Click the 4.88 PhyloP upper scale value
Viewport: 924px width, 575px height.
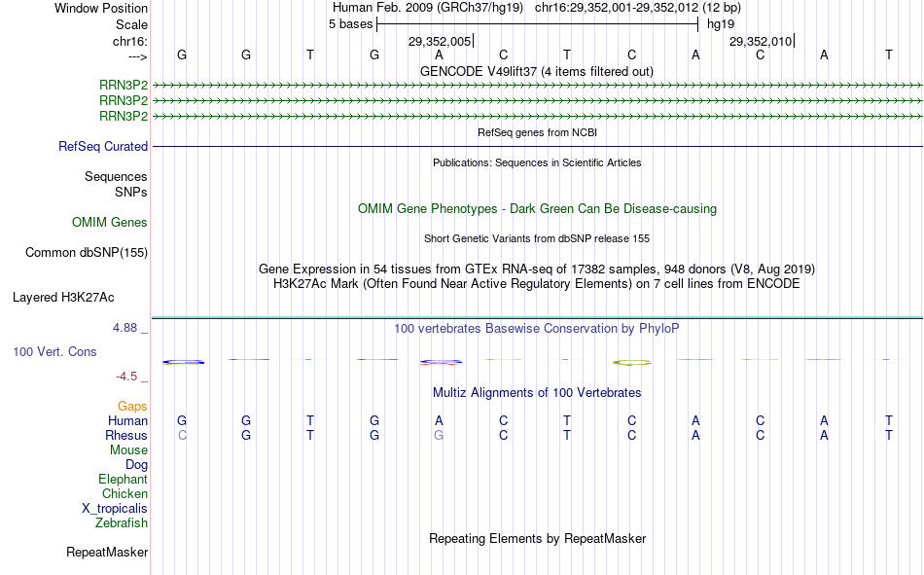124,327
